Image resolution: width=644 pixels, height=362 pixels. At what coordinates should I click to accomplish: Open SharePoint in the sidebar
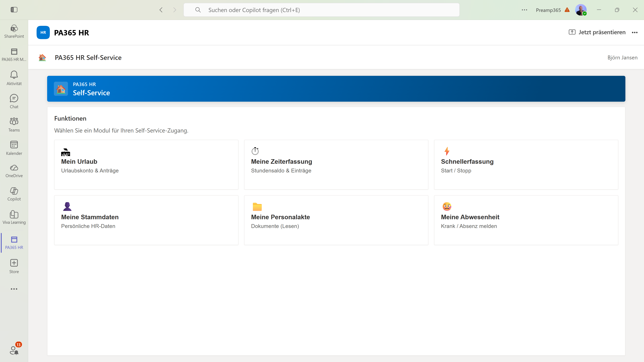click(x=14, y=31)
